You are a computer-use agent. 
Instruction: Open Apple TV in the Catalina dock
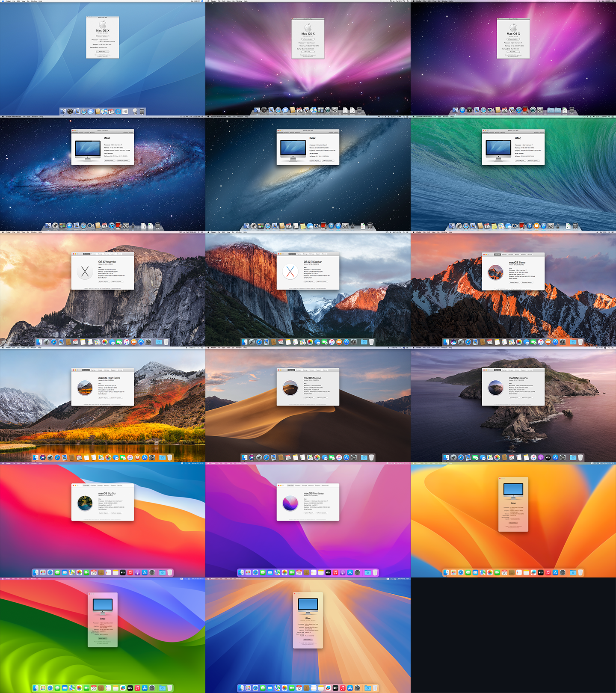coord(548,457)
